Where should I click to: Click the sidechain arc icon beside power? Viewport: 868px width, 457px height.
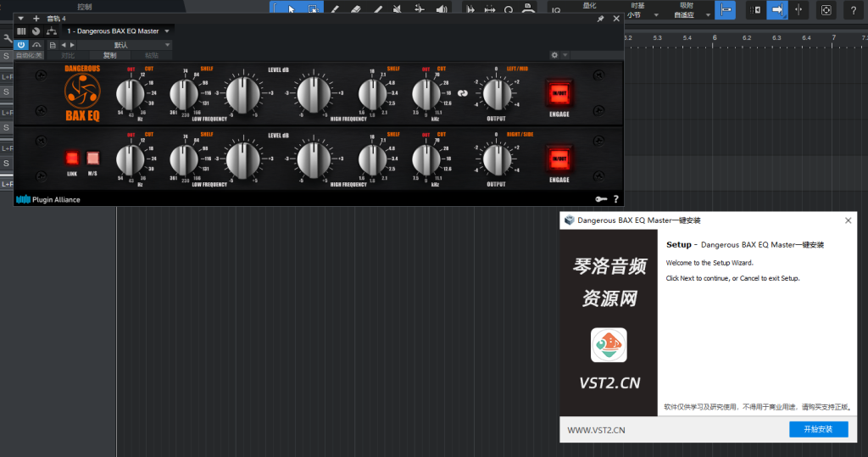(x=36, y=45)
